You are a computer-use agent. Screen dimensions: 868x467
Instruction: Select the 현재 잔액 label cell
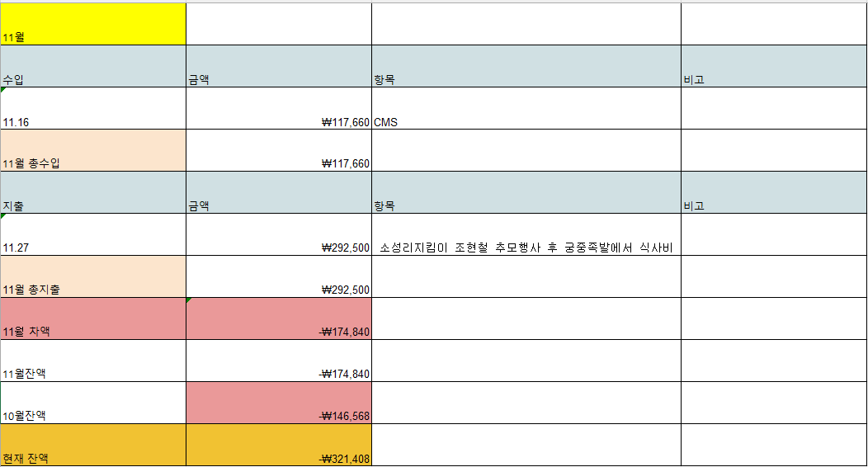click(x=93, y=445)
